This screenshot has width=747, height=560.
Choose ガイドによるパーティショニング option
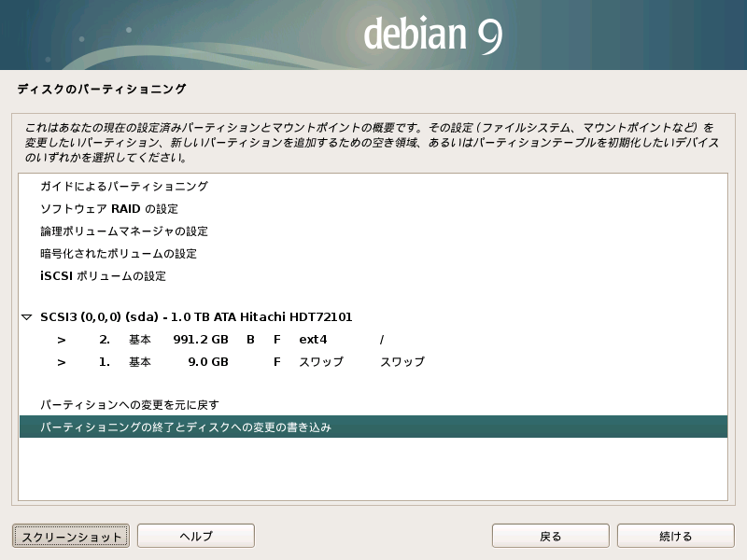coord(123,187)
